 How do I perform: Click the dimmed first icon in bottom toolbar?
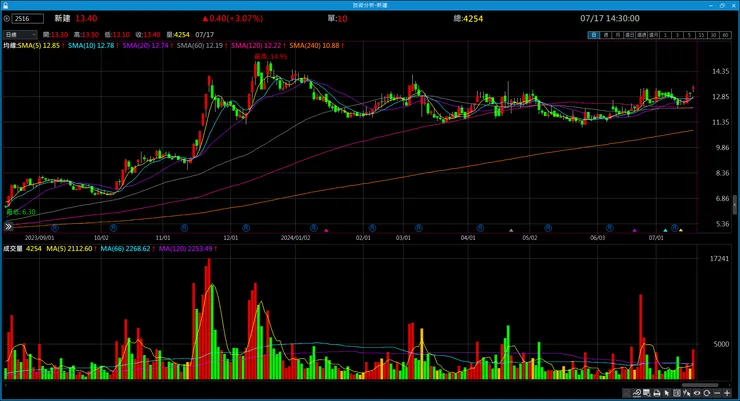(626, 393)
